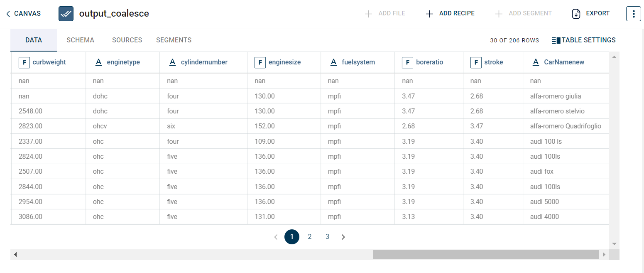
Task: Click the text type icon beside enginetype
Action: point(98,62)
